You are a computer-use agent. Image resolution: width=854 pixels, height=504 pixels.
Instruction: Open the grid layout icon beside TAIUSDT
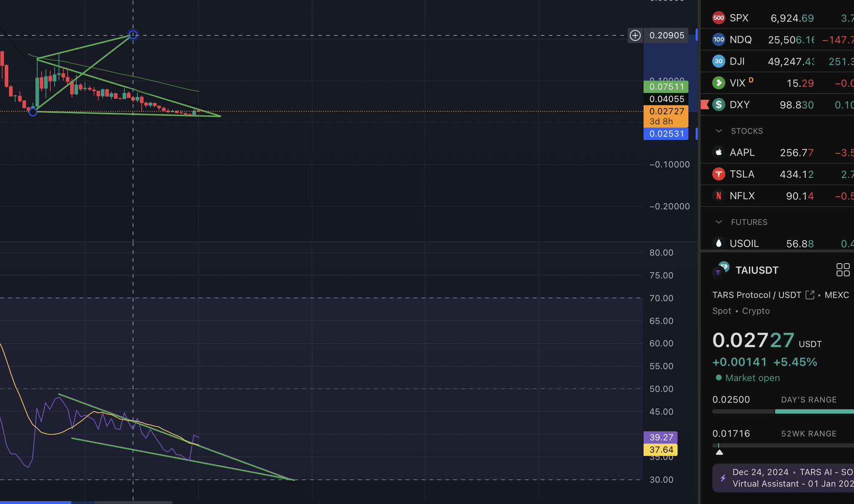click(843, 270)
